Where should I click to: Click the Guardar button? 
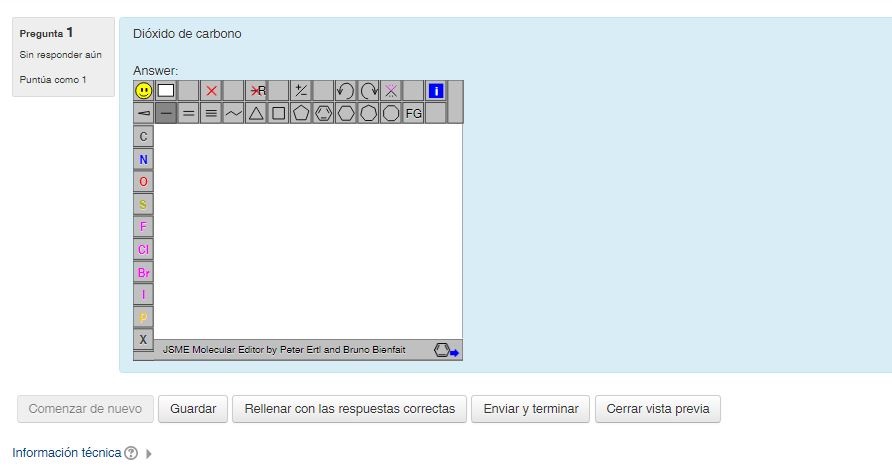tap(193, 409)
